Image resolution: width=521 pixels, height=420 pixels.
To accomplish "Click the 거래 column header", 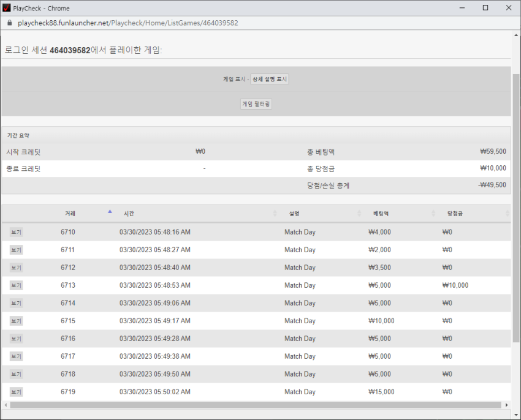I will point(70,214).
